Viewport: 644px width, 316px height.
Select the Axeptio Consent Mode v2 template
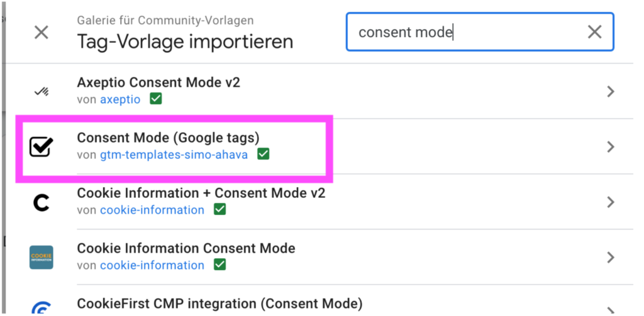point(158,82)
